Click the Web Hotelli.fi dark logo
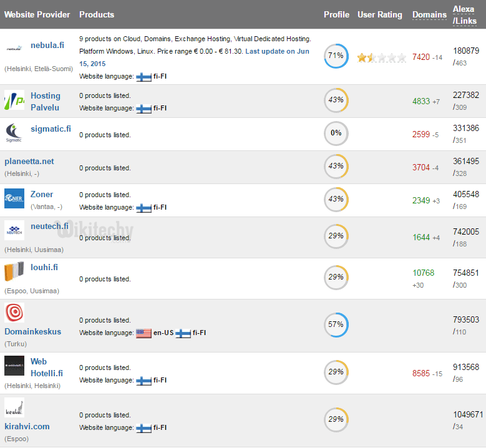The height and width of the screenshot is (448, 486). pos(14,366)
